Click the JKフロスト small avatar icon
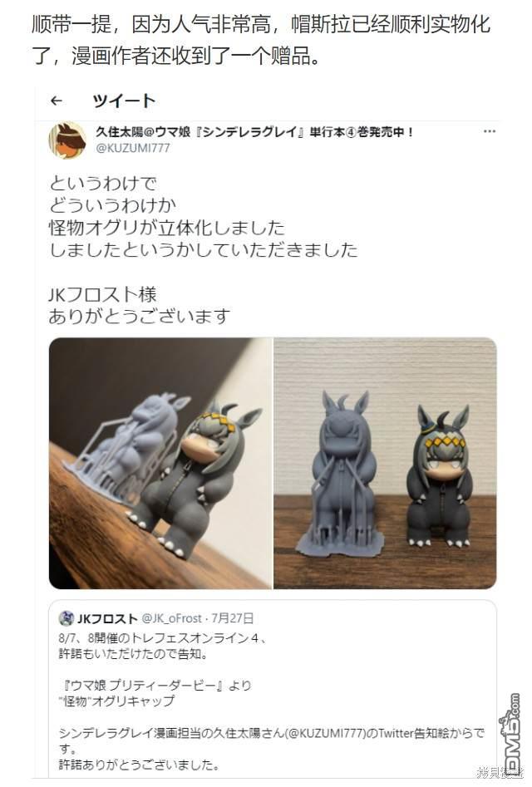Screen dimensions: 532x787 point(66,618)
